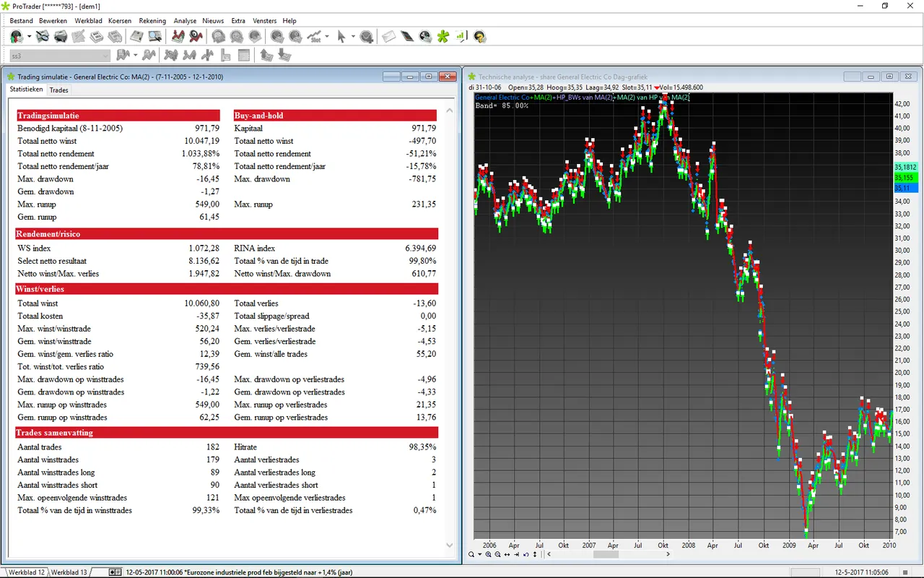The width and height of the screenshot is (924, 578).
Task: Click the status bar clock 12-5-2017 11:05:06
Action: [863, 572]
